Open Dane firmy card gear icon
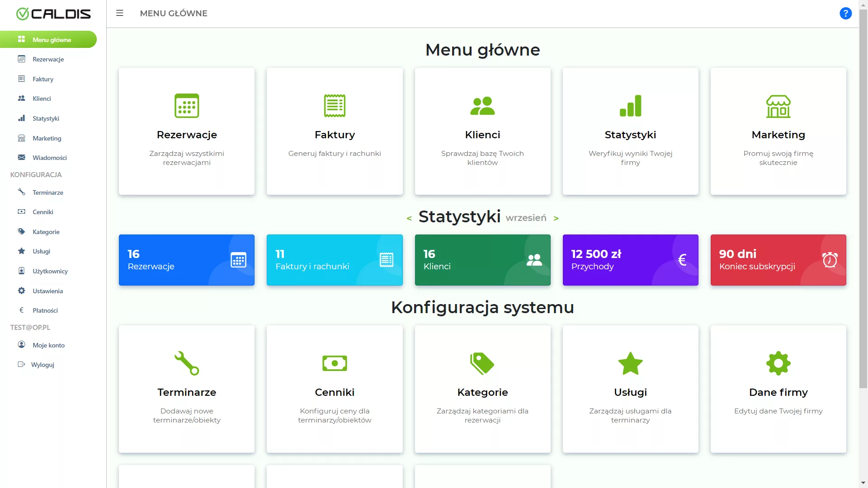 778,363
